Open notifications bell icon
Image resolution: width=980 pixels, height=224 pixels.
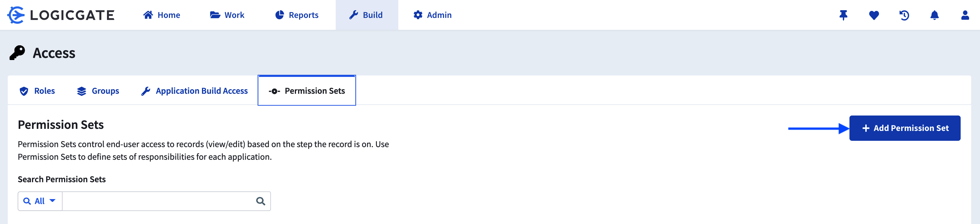pyautogui.click(x=934, y=15)
